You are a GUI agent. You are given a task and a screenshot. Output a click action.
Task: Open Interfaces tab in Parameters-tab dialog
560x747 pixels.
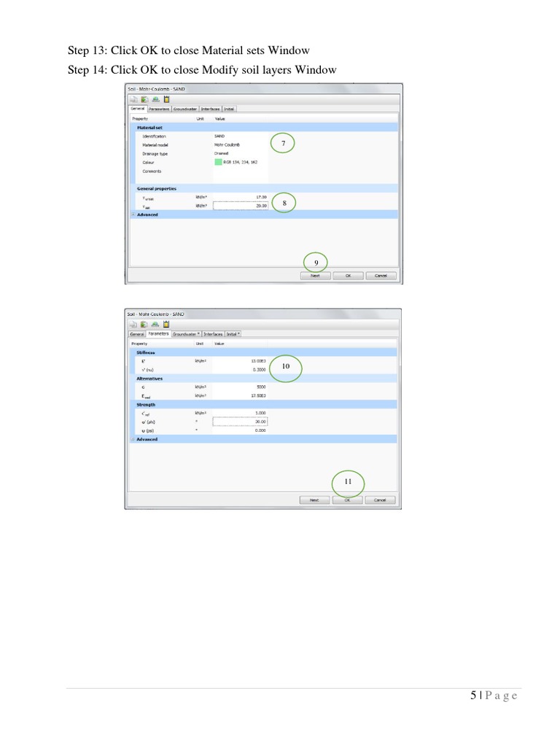click(x=214, y=334)
